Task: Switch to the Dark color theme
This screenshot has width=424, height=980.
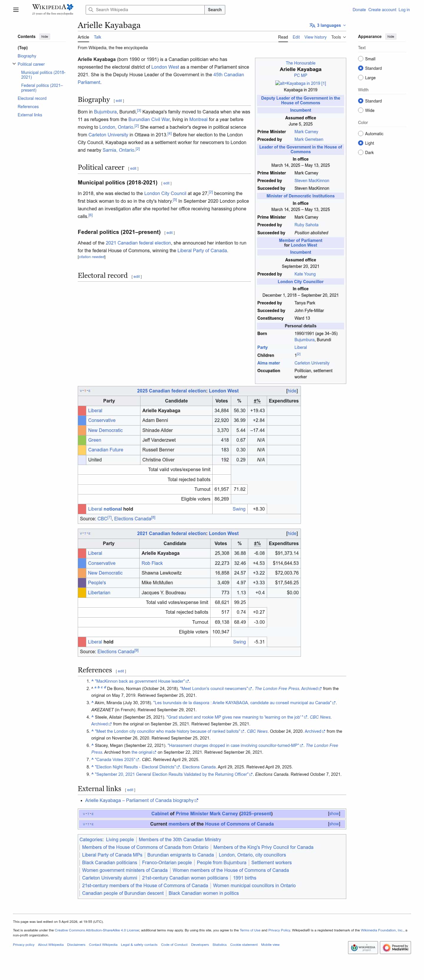Action: tap(360, 153)
